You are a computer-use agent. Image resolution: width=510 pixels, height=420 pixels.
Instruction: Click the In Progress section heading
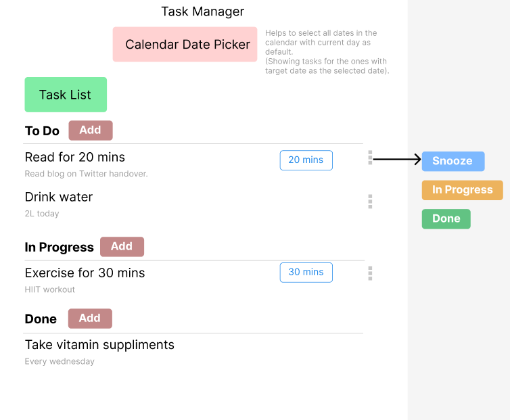(x=60, y=248)
